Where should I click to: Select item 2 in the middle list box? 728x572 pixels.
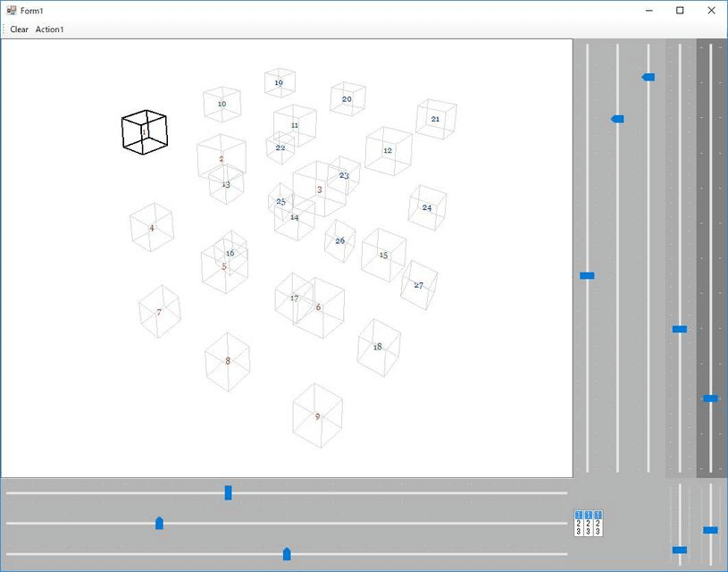pos(589,523)
